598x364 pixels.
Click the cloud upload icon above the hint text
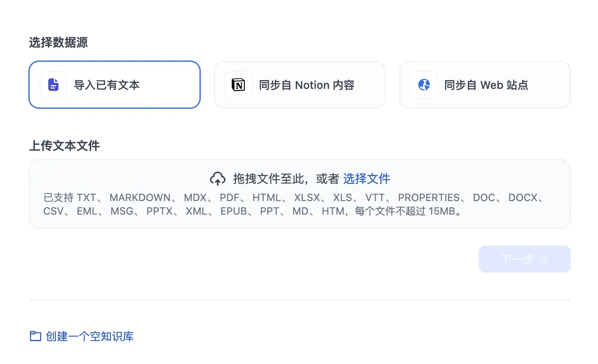[x=218, y=179]
